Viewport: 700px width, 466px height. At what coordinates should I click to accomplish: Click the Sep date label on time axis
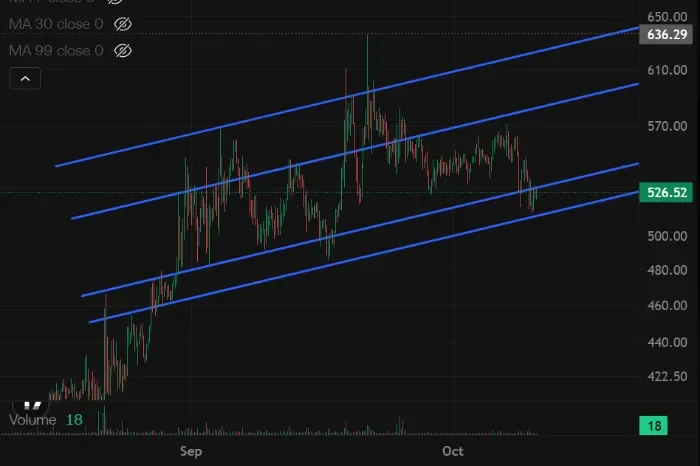(191, 451)
